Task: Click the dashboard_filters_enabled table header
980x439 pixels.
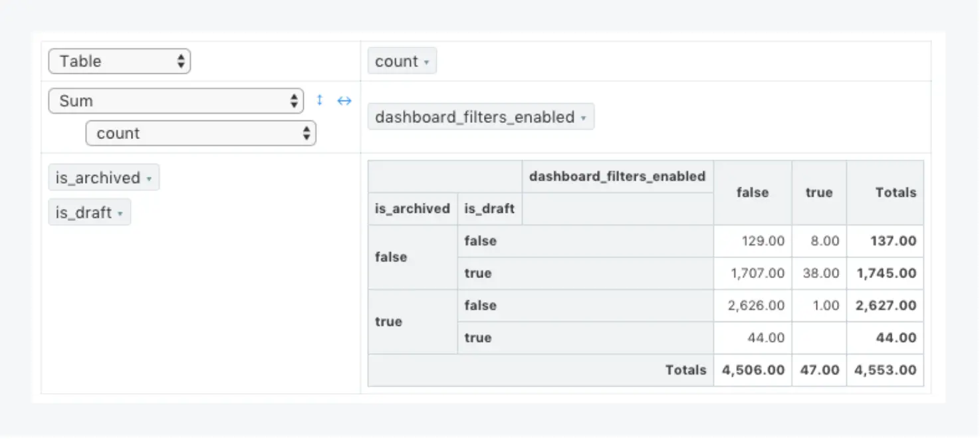Action: point(617,176)
